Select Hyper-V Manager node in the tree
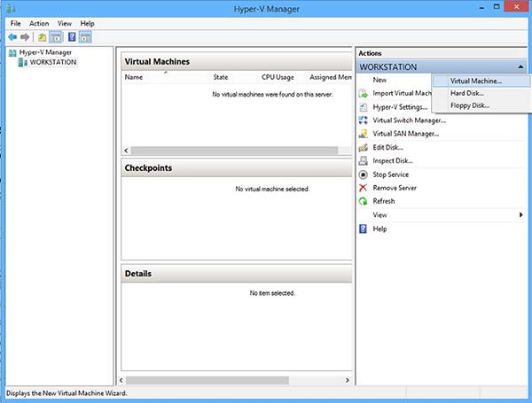Screen dimensions: 532x403 (x=45, y=52)
